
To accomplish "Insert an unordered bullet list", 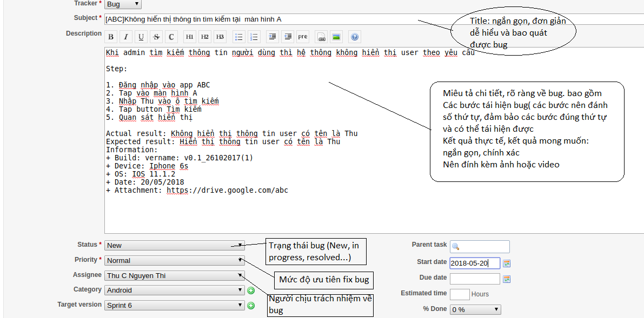I will pos(238,37).
